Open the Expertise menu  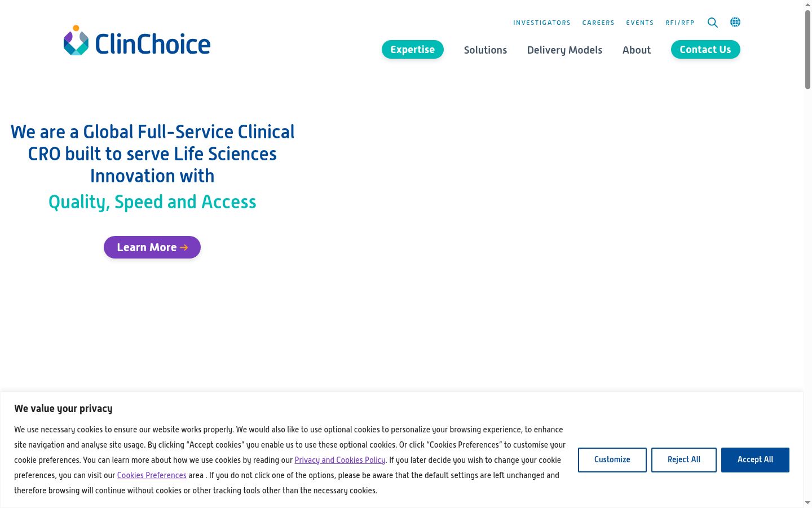tap(413, 50)
